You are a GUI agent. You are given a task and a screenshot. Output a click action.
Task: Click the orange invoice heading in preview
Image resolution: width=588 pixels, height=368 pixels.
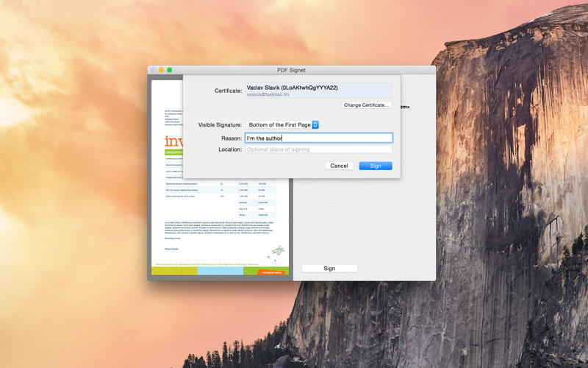[x=173, y=141]
